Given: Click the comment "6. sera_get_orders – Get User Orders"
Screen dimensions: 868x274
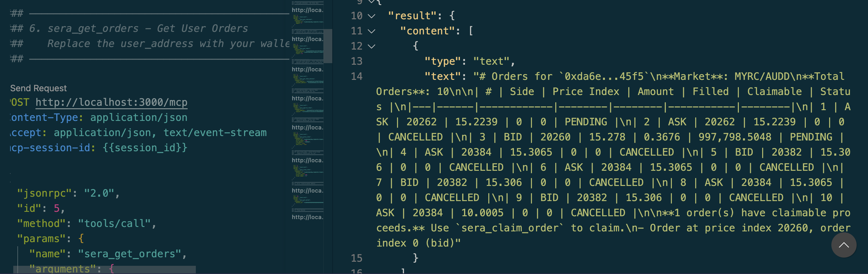Looking at the screenshot, I should click(139, 29).
